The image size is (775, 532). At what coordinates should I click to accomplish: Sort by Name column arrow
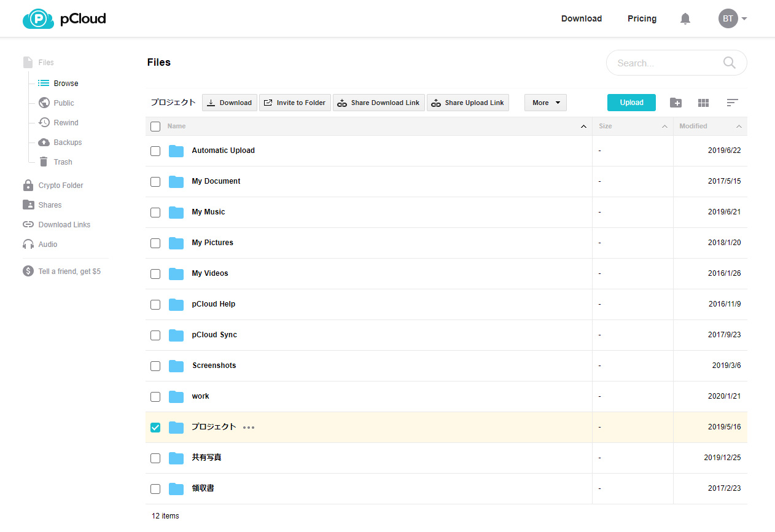tap(583, 127)
